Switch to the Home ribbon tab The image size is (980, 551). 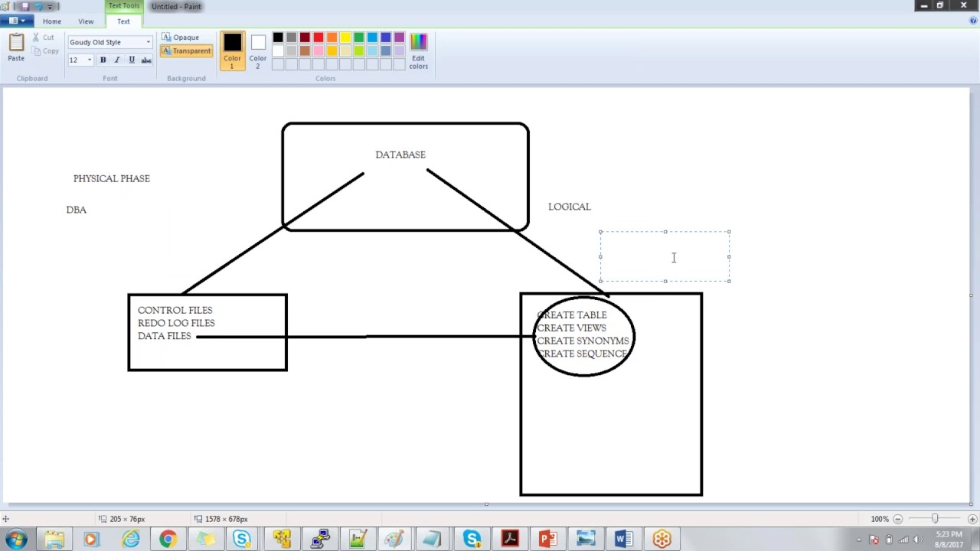(x=52, y=21)
